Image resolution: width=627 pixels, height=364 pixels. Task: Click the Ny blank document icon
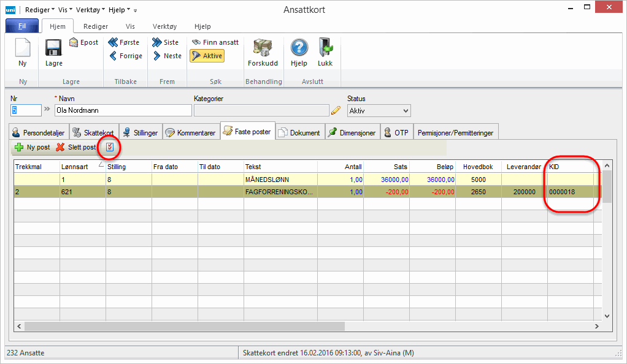point(23,49)
